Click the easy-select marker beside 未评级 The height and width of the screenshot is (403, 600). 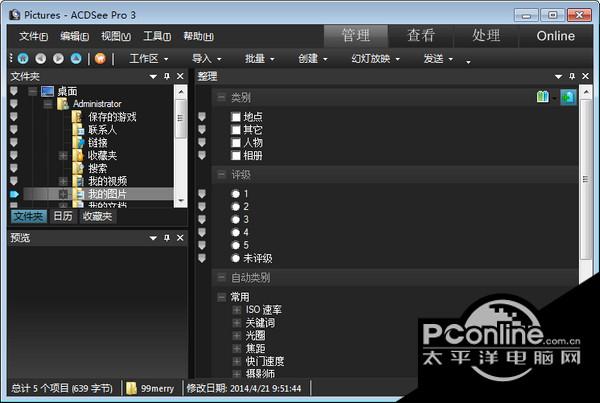[x=202, y=258]
